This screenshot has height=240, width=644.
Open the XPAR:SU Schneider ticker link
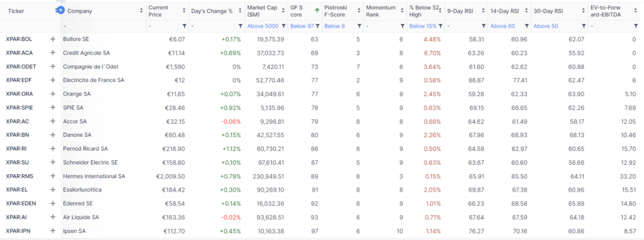tap(18, 162)
